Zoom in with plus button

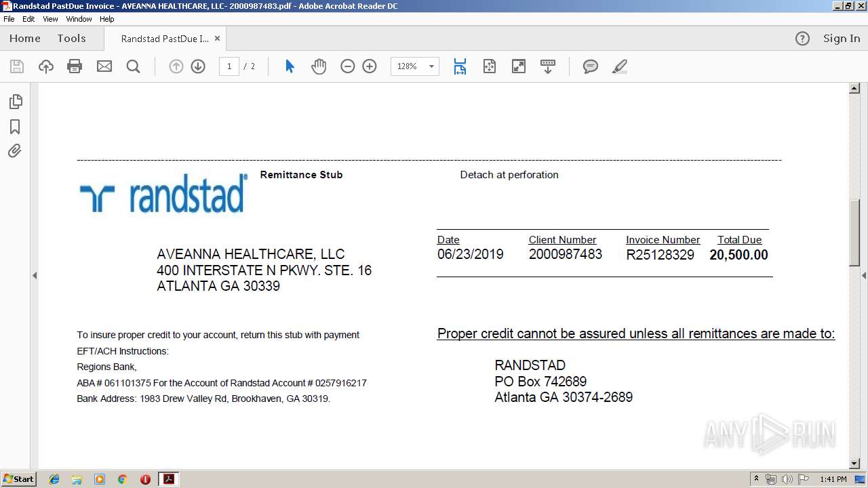370,66
